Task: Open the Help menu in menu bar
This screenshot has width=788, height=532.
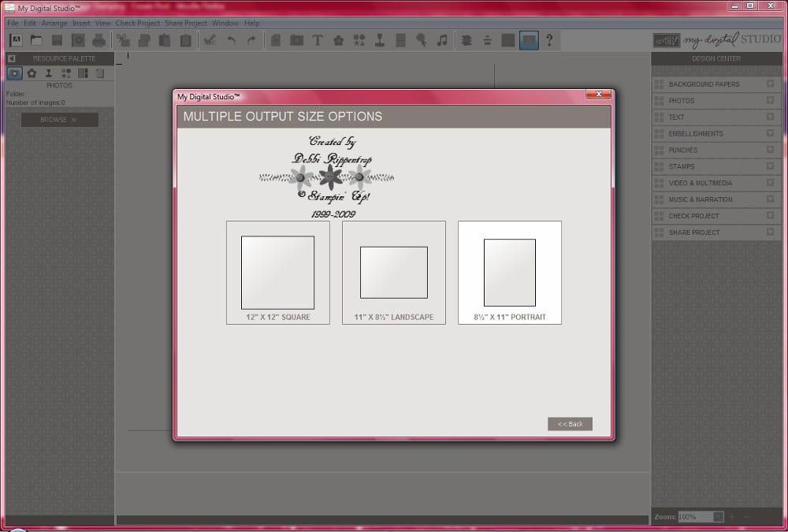Action: [252, 23]
